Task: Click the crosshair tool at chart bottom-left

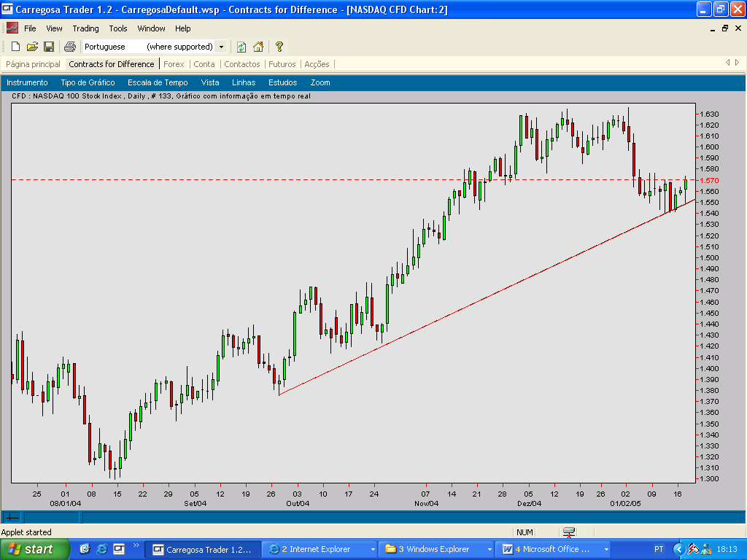Action: pyautogui.click(x=12, y=517)
